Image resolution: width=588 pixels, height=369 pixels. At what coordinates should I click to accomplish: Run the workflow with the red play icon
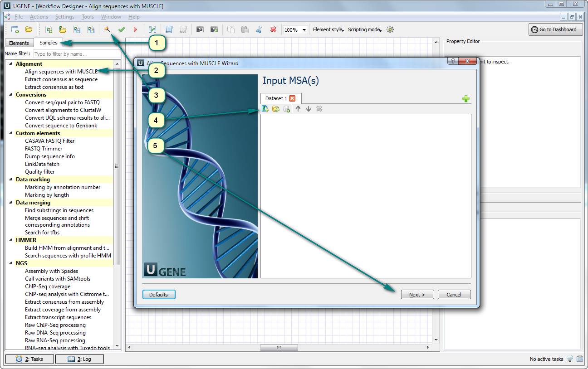135,29
